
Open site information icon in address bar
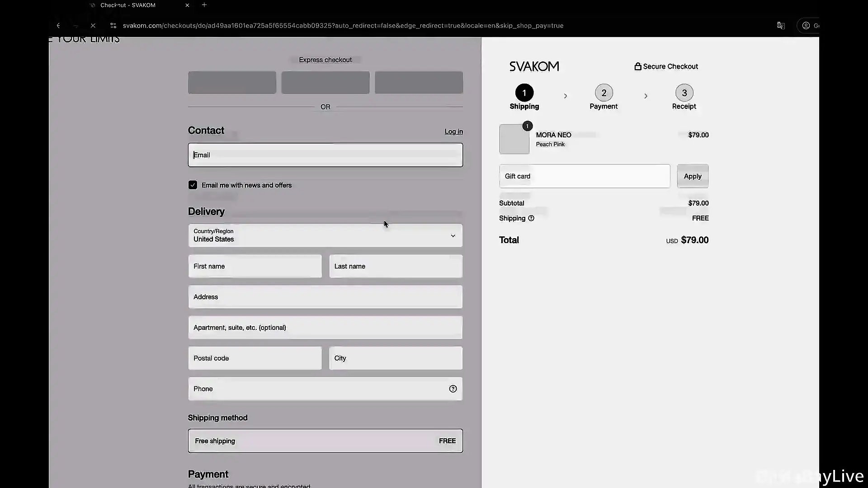pyautogui.click(x=113, y=26)
